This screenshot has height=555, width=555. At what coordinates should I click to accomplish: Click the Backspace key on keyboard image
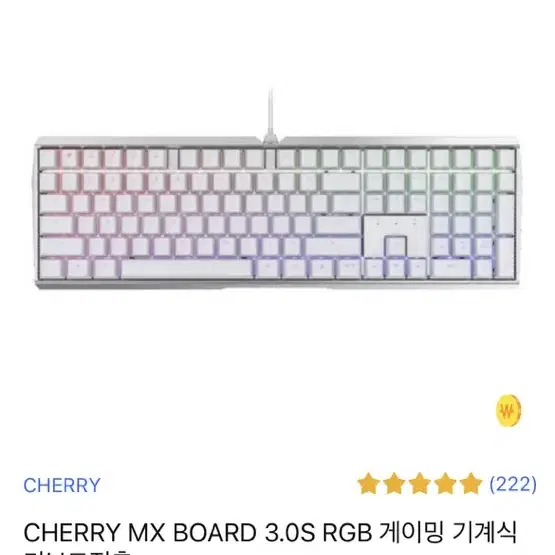coord(341,181)
